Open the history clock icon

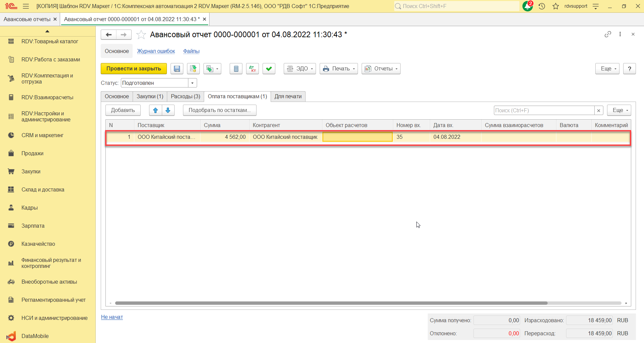pos(542,6)
